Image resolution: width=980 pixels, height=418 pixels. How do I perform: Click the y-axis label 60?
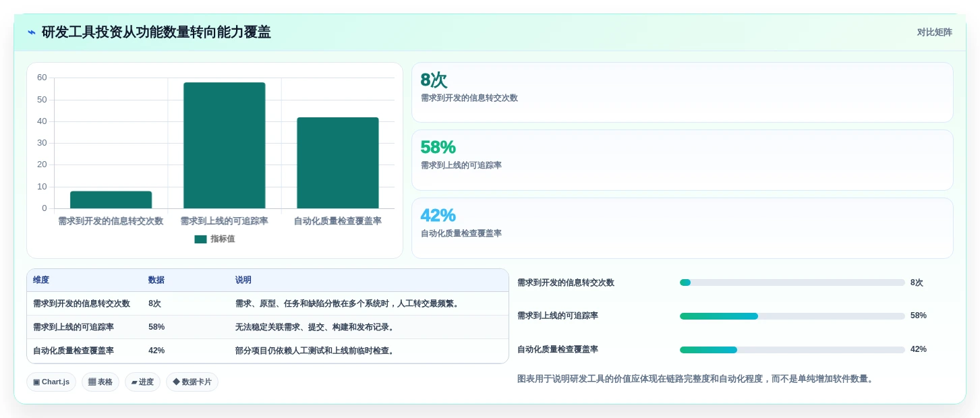42,78
